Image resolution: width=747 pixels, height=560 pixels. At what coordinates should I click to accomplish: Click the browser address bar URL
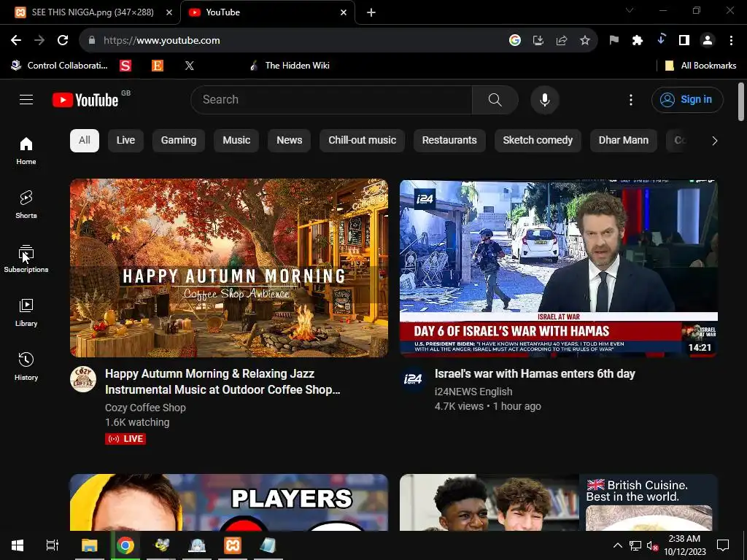click(x=162, y=41)
